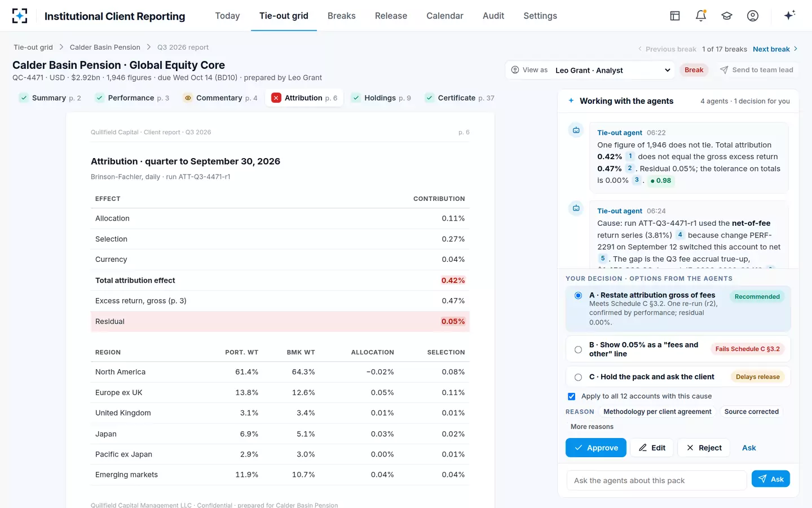Click Send to team lead
812x508 pixels.
tap(757, 70)
